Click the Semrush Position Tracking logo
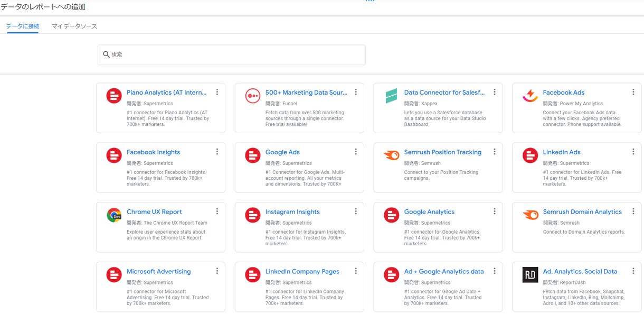Screen dimensions: 644x314 (x=391, y=155)
